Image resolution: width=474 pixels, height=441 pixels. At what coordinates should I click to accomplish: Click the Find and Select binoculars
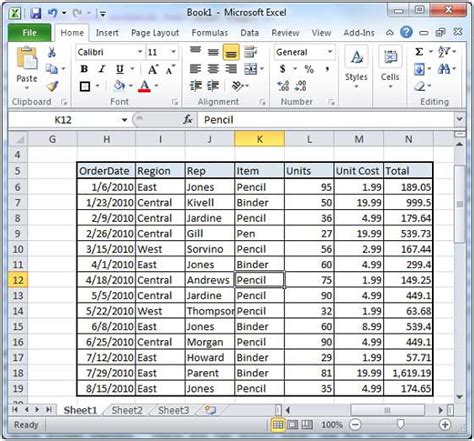click(x=444, y=69)
